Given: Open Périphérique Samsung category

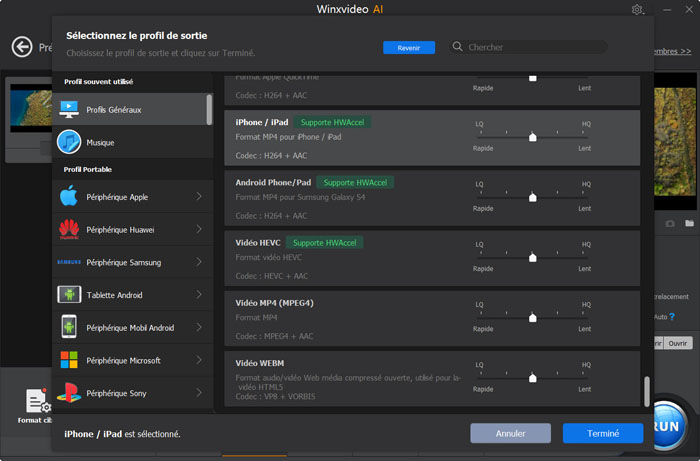Looking at the screenshot, I should click(x=132, y=262).
